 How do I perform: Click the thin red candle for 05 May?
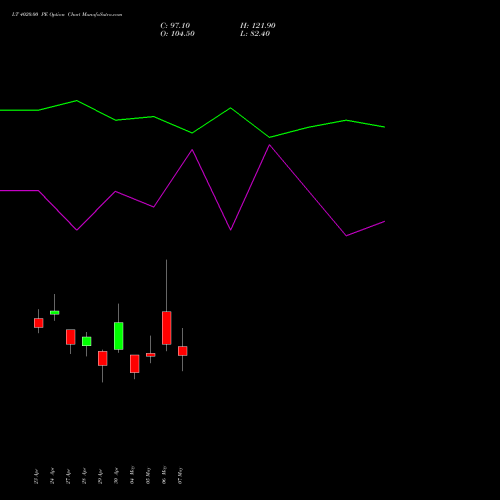pyautogui.click(x=151, y=355)
